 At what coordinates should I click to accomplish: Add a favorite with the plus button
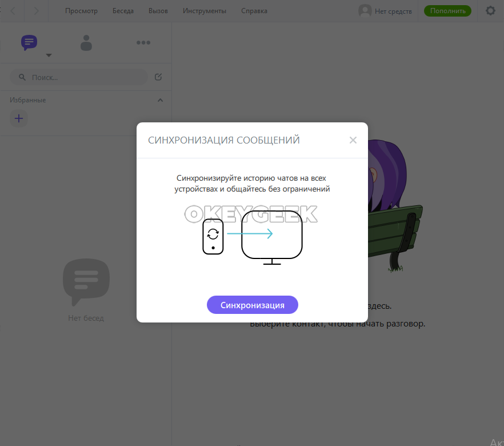coord(19,118)
